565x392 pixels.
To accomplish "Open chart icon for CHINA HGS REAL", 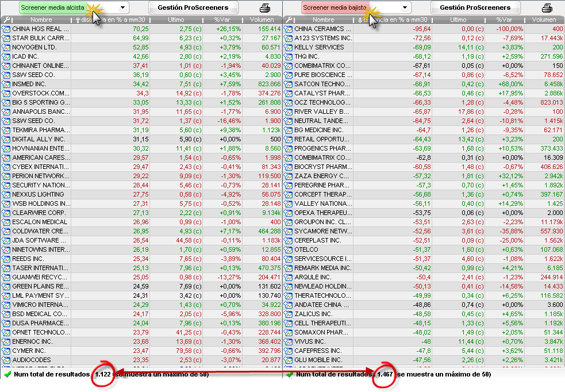I will click(6, 29).
